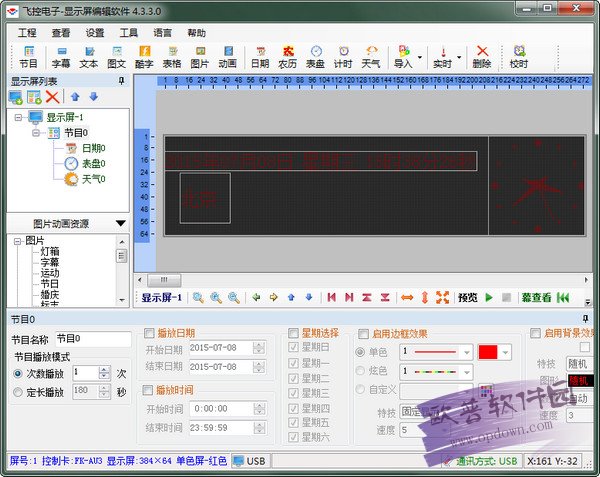Open the 炫色 border pattern dropdown

pyautogui.click(x=467, y=372)
